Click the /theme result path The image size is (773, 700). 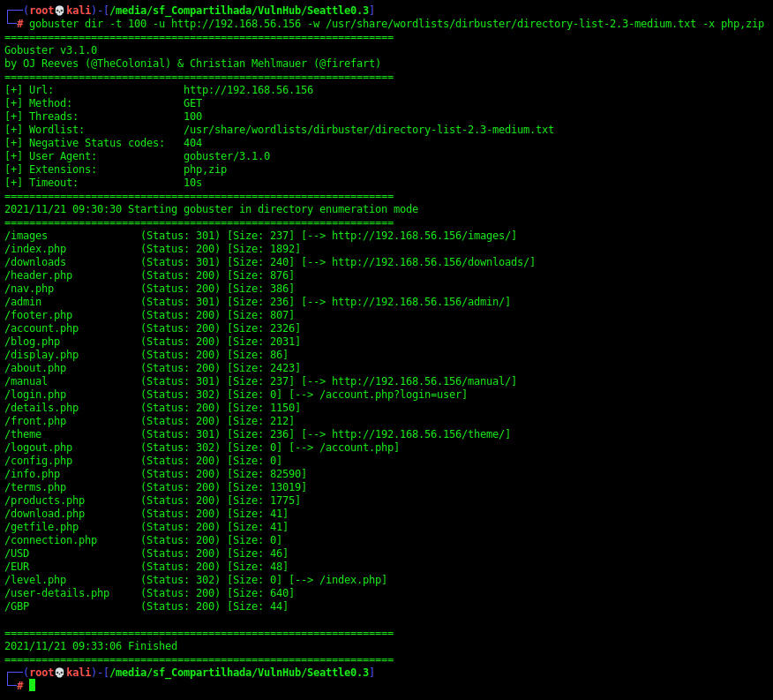tap(23, 434)
